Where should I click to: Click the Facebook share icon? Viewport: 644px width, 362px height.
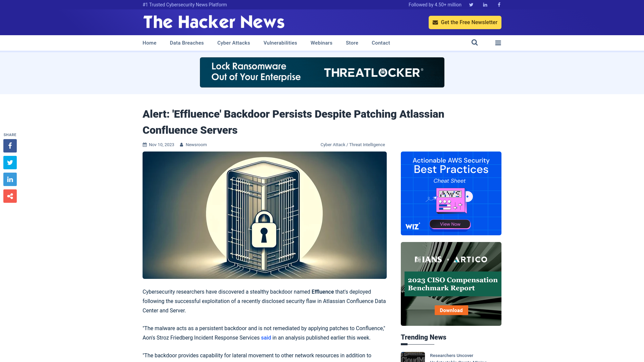[x=10, y=145]
